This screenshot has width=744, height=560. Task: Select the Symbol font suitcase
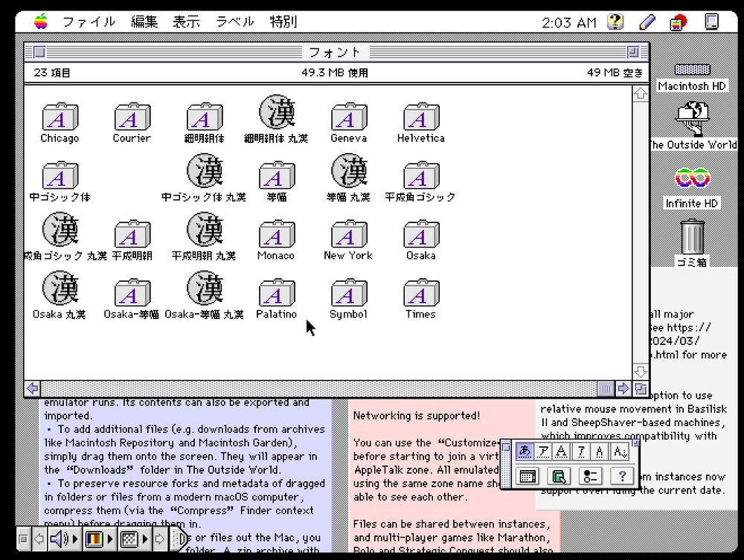point(349,292)
